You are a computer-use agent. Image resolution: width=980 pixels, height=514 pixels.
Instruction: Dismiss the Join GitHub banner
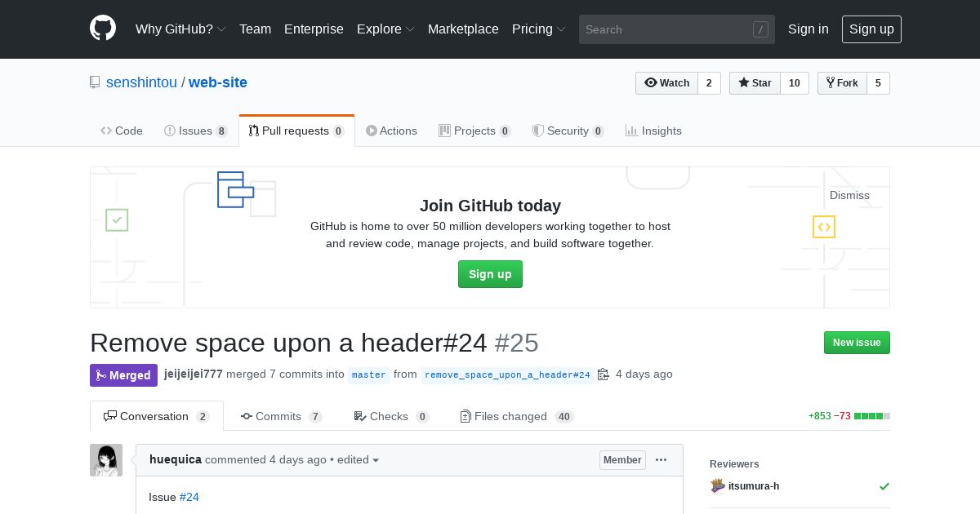click(849, 195)
